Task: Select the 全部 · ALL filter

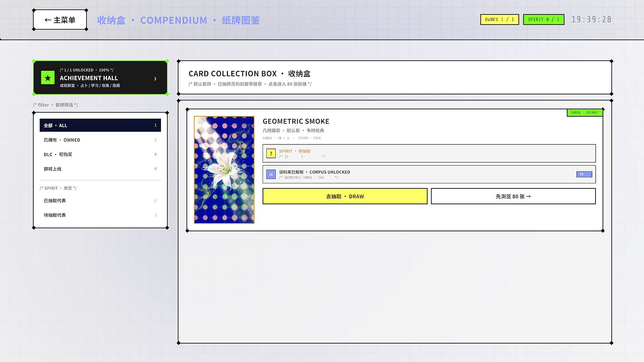Action: pyautogui.click(x=100, y=125)
